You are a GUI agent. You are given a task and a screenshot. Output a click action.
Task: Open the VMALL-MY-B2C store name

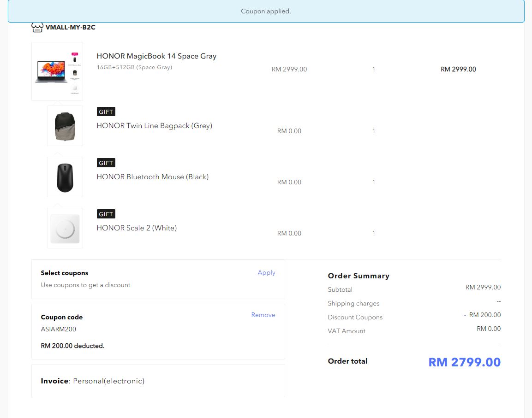(70, 27)
